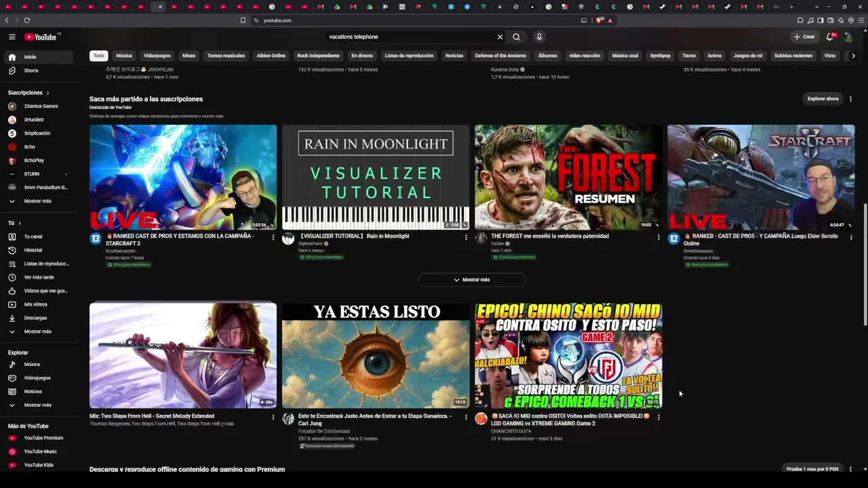Open options for Rain in Moonlight video
Screen dimensions: 868x488
466,237
